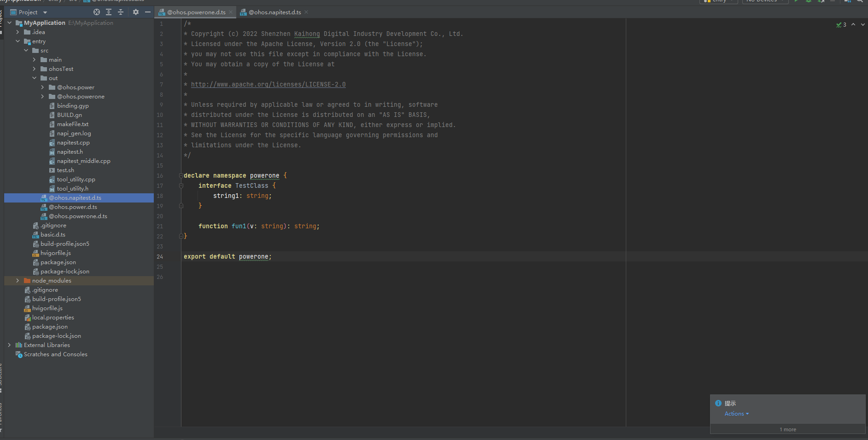Image resolution: width=868 pixels, height=440 pixels.
Task: Click the Scratches and Consoles icon
Action: pos(19,354)
